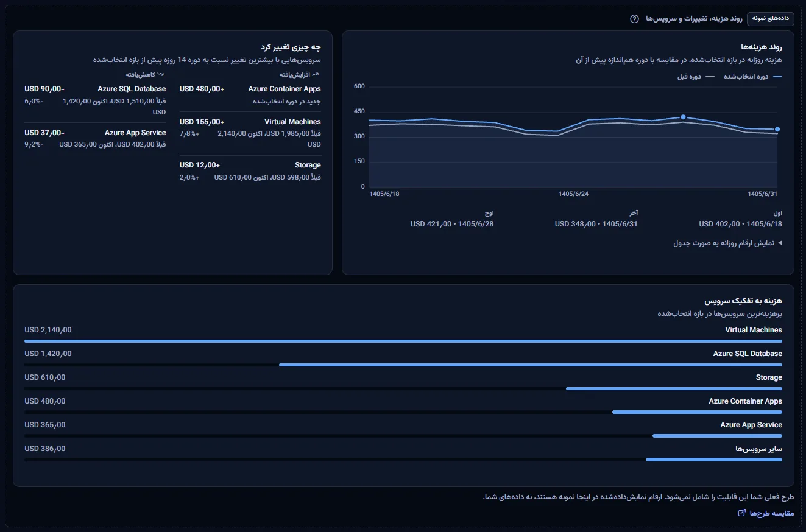Click the دوره قبل legend entry
The image size is (806, 532).
click(x=696, y=77)
